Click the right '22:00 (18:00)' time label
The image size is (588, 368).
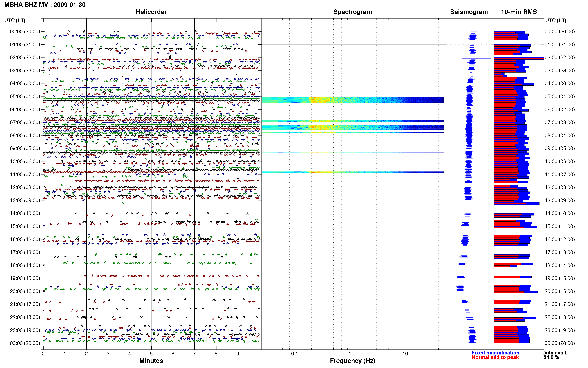click(x=560, y=317)
